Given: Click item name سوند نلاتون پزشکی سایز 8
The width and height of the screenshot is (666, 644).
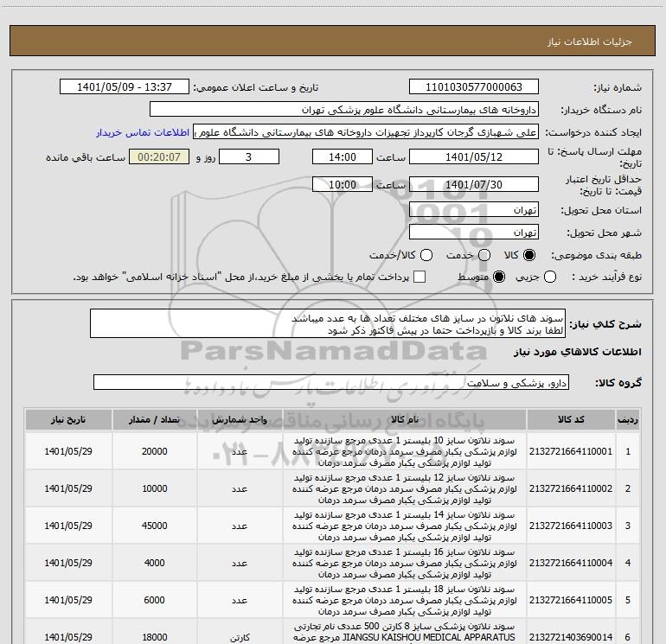Looking at the screenshot, I should [x=405, y=633].
